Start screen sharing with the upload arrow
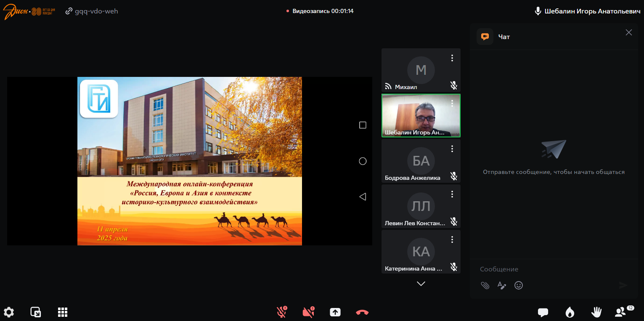The height and width of the screenshot is (321, 644). point(335,312)
